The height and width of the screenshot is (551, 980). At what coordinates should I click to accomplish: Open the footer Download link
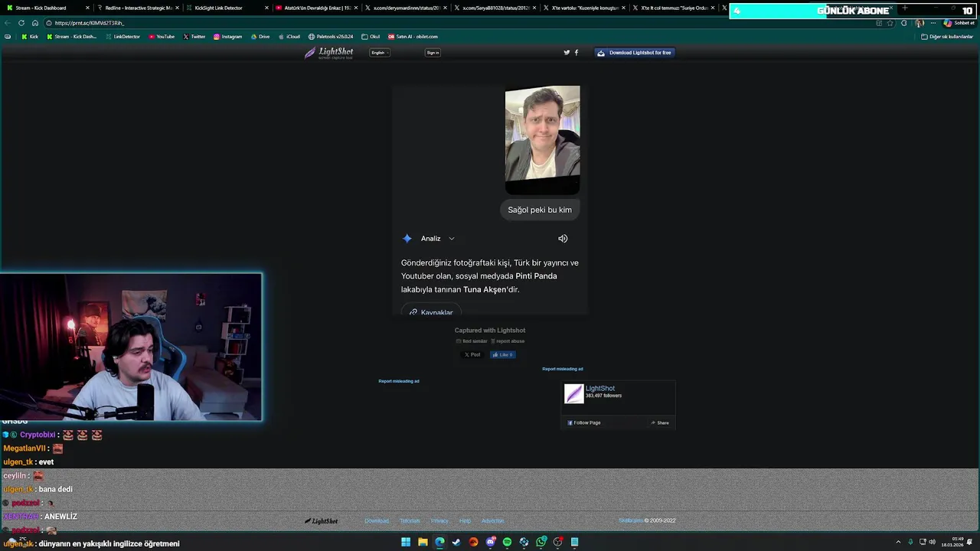[x=377, y=521]
